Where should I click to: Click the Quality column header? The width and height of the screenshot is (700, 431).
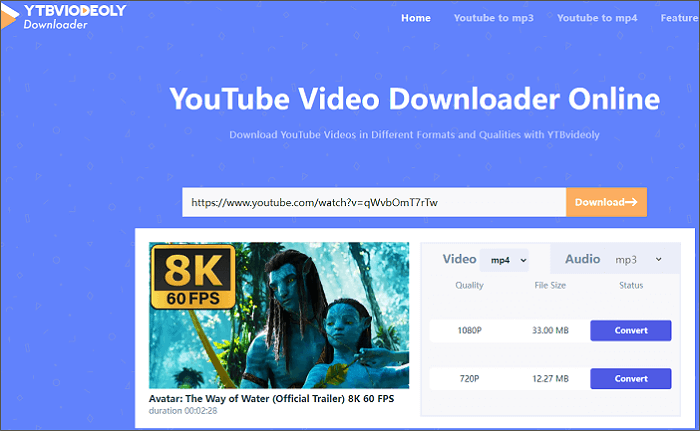pos(469,285)
